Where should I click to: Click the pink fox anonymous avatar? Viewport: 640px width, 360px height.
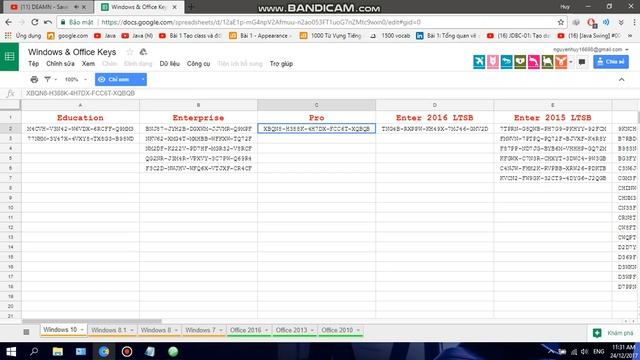[493, 62]
